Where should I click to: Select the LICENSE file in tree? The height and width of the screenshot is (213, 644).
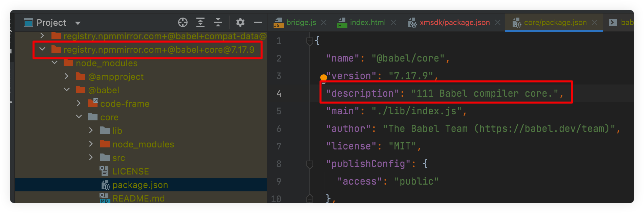coord(131,171)
